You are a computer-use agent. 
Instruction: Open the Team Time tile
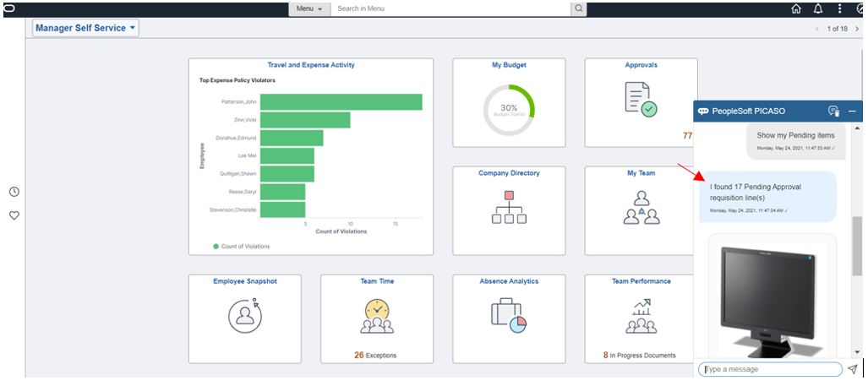[377, 319]
